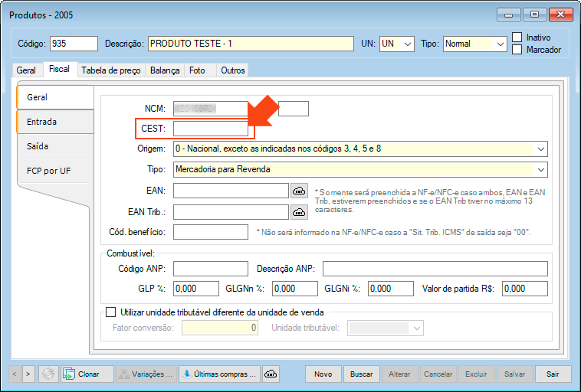The image size is (581, 392).
Task: Open the Tipo Mercadoria para Revenda dropdown
Action: (x=541, y=169)
